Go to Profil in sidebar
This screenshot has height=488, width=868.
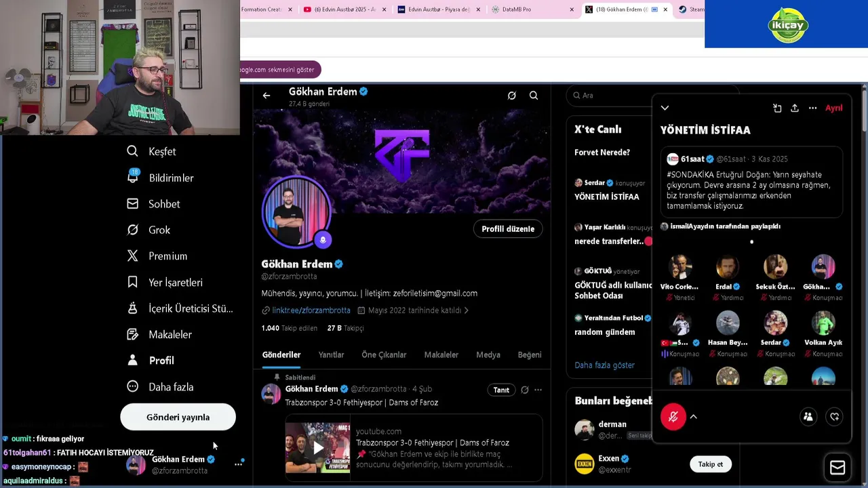[151, 361]
